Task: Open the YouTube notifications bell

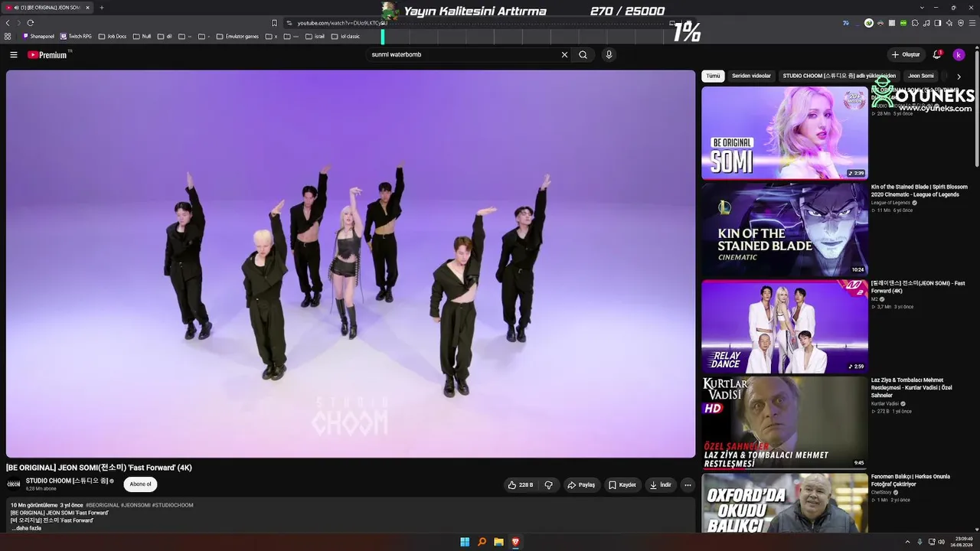Action: (937, 55)
